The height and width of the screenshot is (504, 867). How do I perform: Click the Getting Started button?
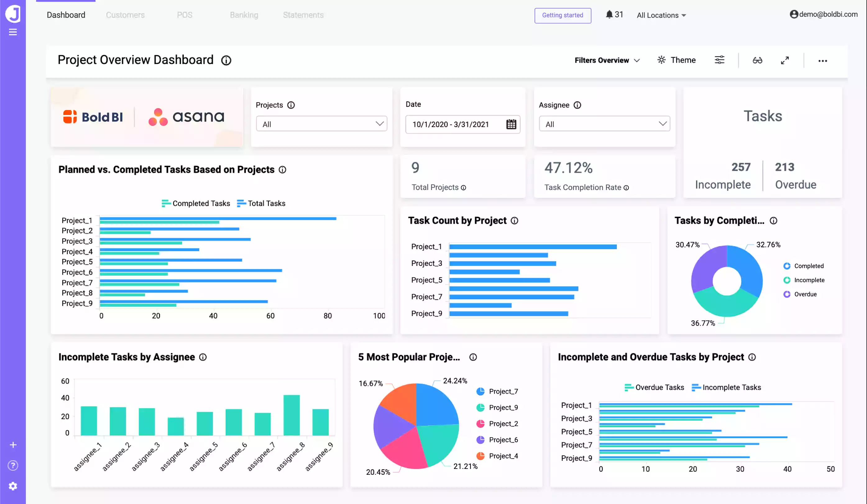click(x=562, y=15)
